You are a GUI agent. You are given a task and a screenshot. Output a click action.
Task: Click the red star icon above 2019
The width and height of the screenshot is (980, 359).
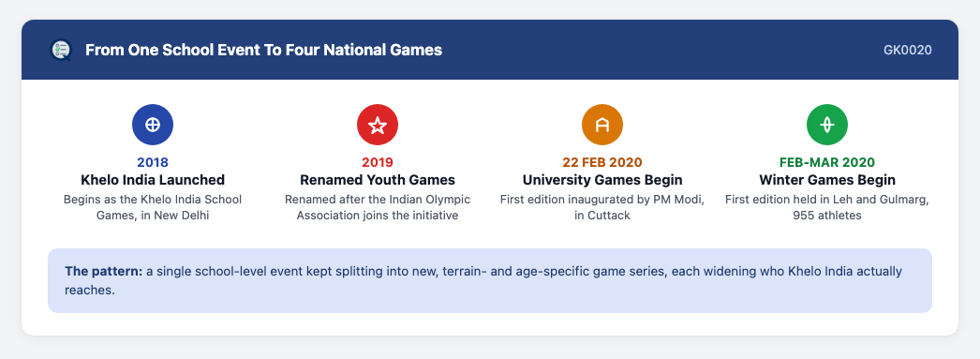click(x=378, y=125)
